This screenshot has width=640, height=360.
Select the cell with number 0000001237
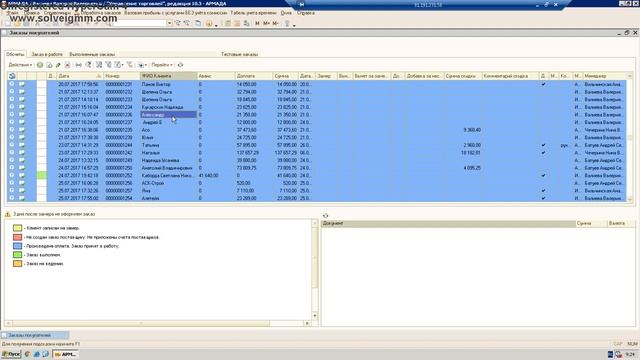click(x=122, y=122)
